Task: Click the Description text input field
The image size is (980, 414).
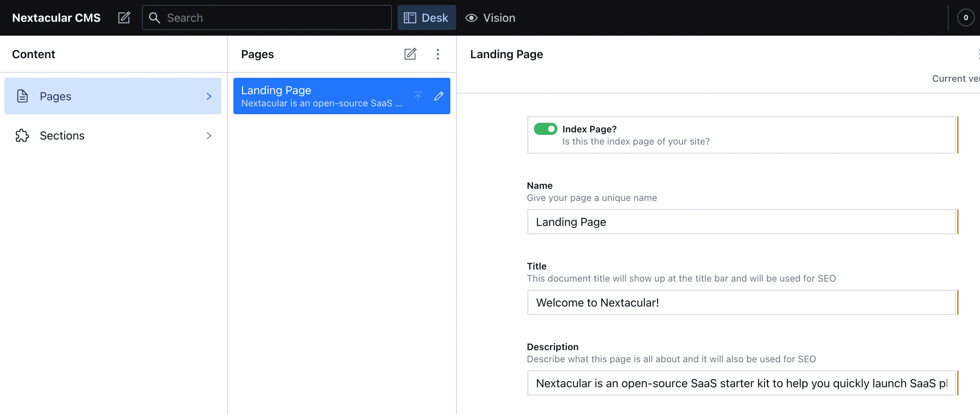Action: 741,383
